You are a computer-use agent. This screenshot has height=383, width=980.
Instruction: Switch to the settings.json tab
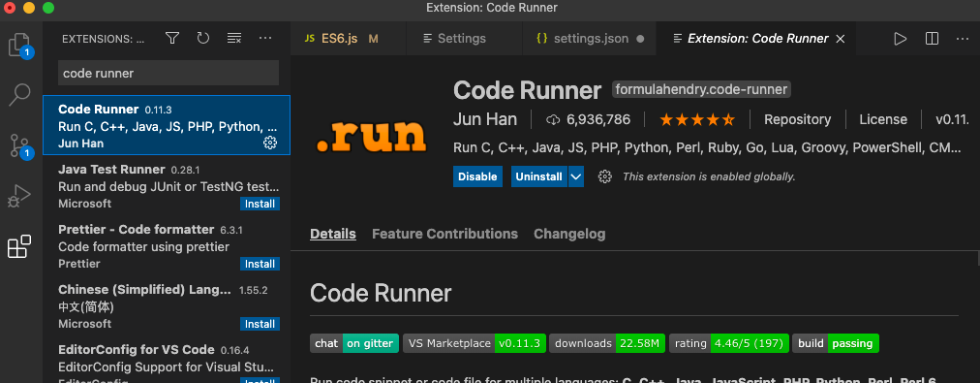click(590, 39)
